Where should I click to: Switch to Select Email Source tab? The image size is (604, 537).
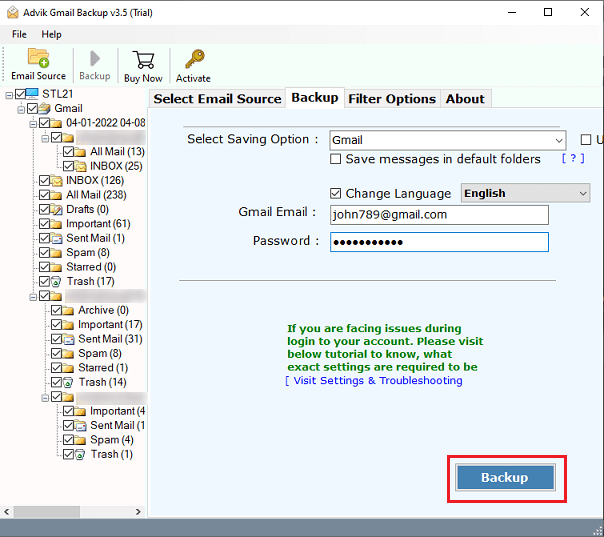tap(217, 99)
